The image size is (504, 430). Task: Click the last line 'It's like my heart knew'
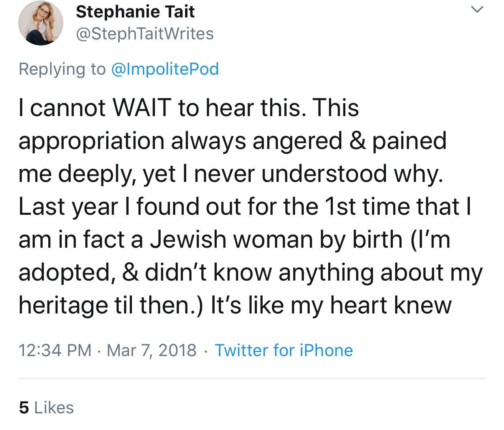click(331, 305)
